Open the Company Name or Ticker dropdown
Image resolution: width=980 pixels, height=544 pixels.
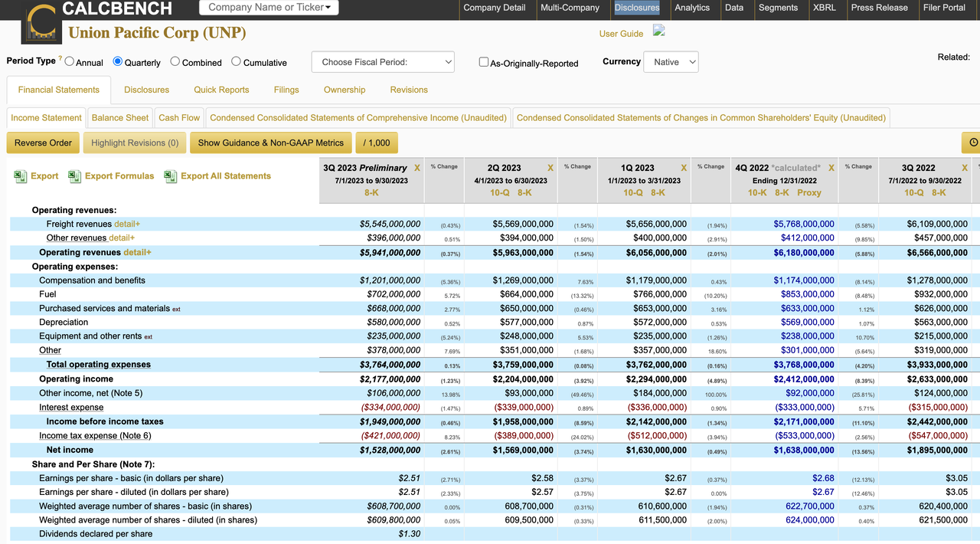pyautogui.click(x=269, y=8)
